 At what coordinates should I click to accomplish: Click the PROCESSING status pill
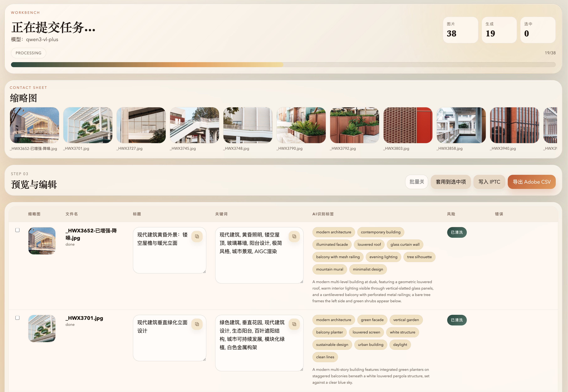tap(29, 53)
